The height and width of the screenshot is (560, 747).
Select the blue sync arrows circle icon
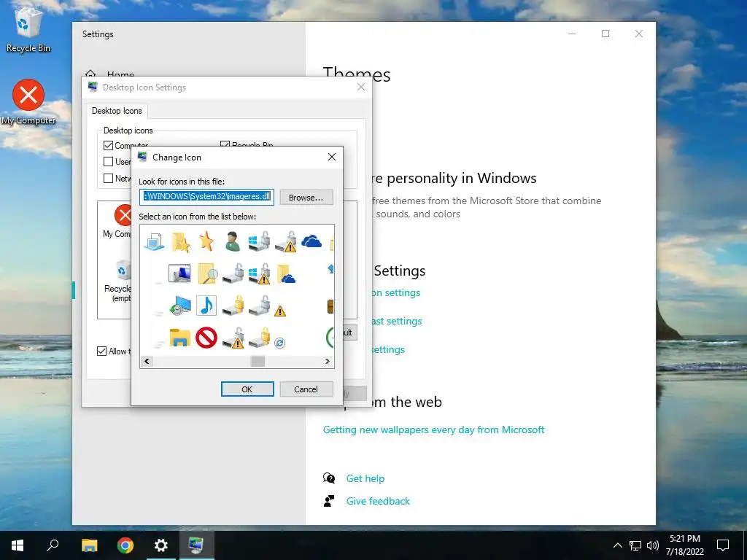tap(279, 343)
